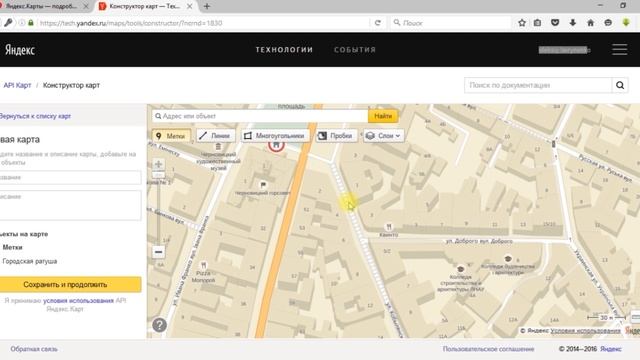Click Сохранить и продолжить button
This screenshot has width=640, height=360.
pos(70,284)
